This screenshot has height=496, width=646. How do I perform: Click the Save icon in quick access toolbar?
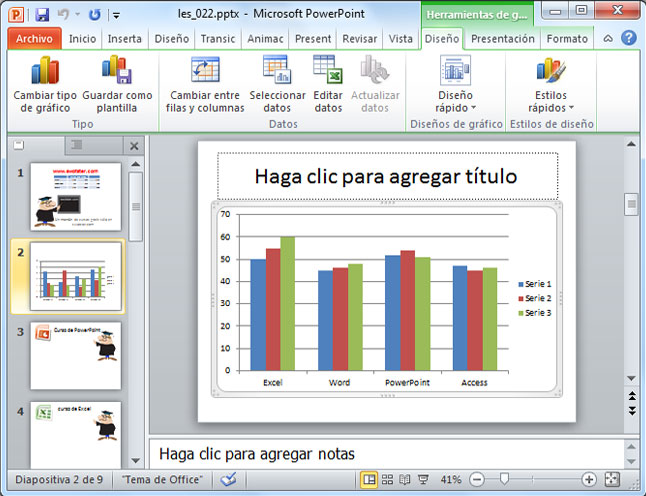coord(42,15)
